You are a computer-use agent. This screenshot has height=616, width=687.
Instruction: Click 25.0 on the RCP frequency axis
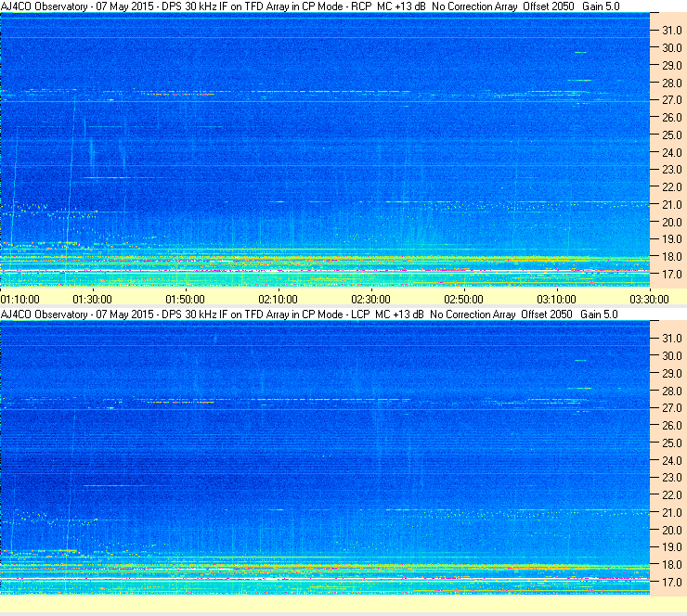pyautogui.click(x=672, y=135)
